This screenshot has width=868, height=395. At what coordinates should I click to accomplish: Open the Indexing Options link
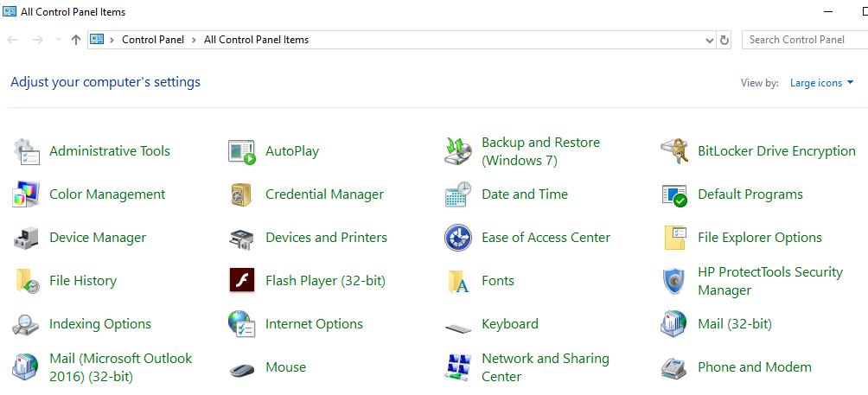point(100,324)
